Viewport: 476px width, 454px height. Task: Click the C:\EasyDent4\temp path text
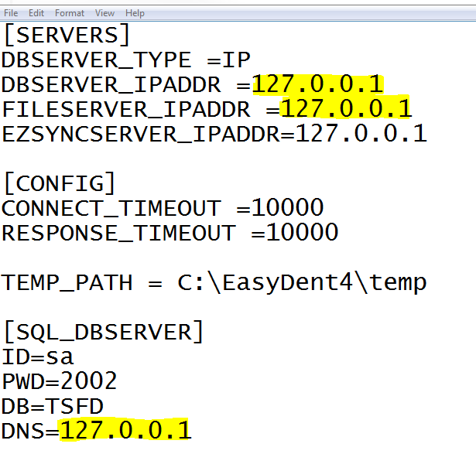pyautogui.click(x=302, y=282)
